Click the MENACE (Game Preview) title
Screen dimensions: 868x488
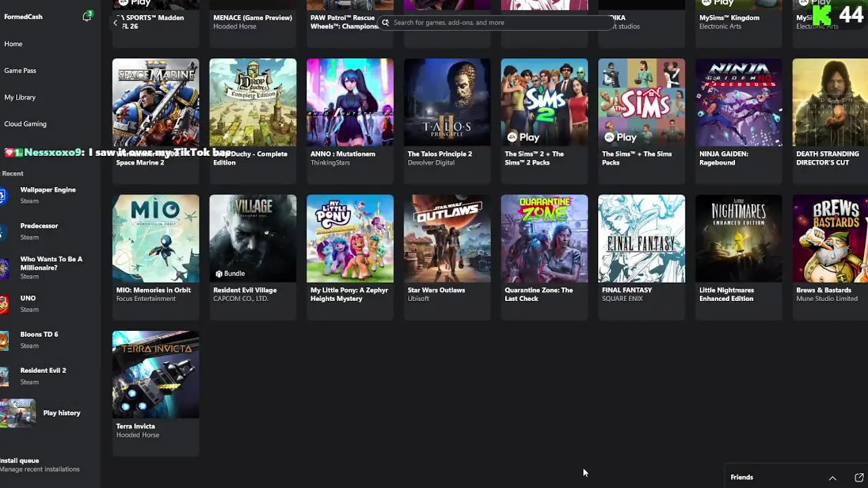[252, 18]
